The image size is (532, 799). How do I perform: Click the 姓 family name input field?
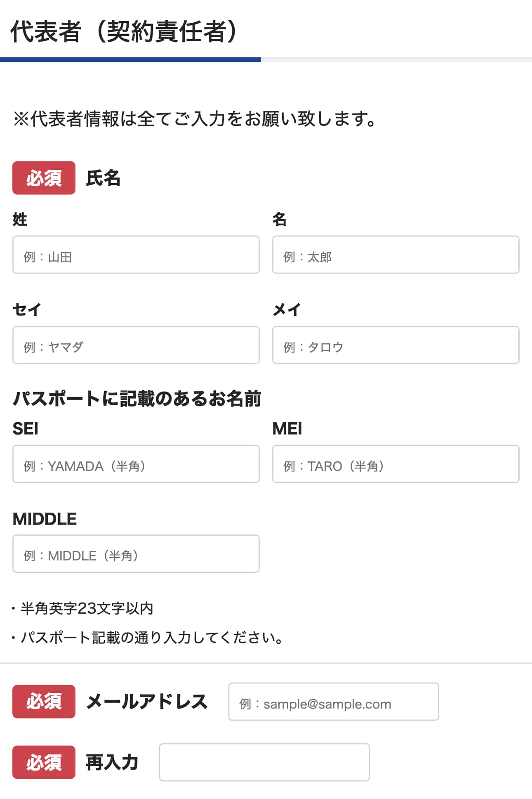point(136,255)
